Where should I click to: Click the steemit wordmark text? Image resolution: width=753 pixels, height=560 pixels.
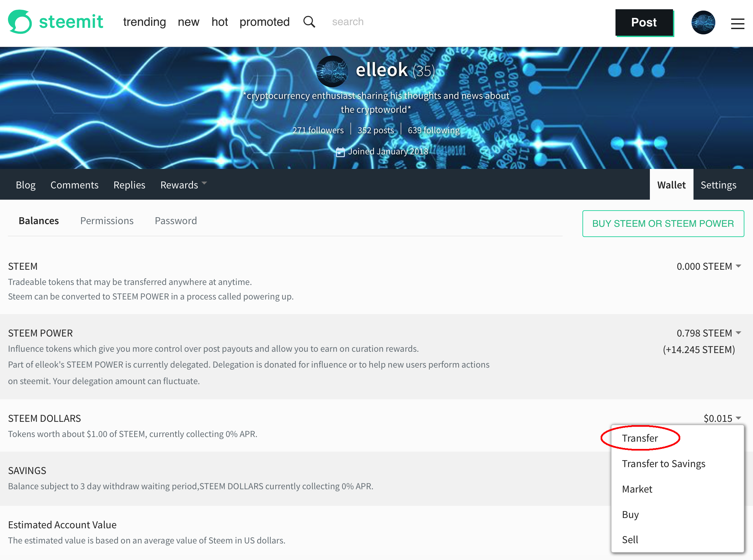point(71,22)
